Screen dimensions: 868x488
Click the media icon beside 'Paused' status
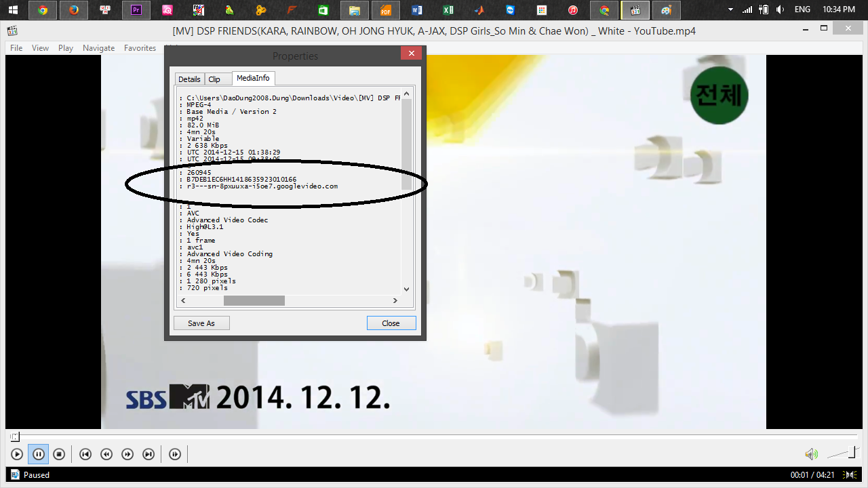15,475
